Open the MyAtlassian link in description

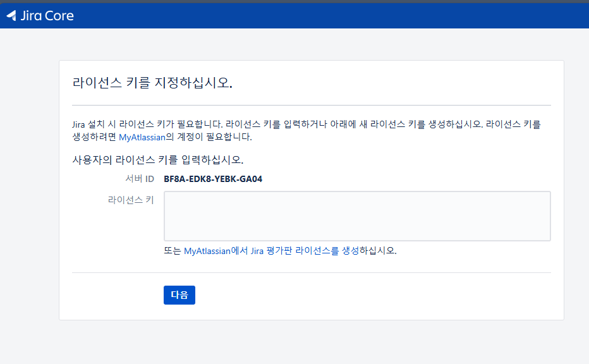tap(142, 137)
